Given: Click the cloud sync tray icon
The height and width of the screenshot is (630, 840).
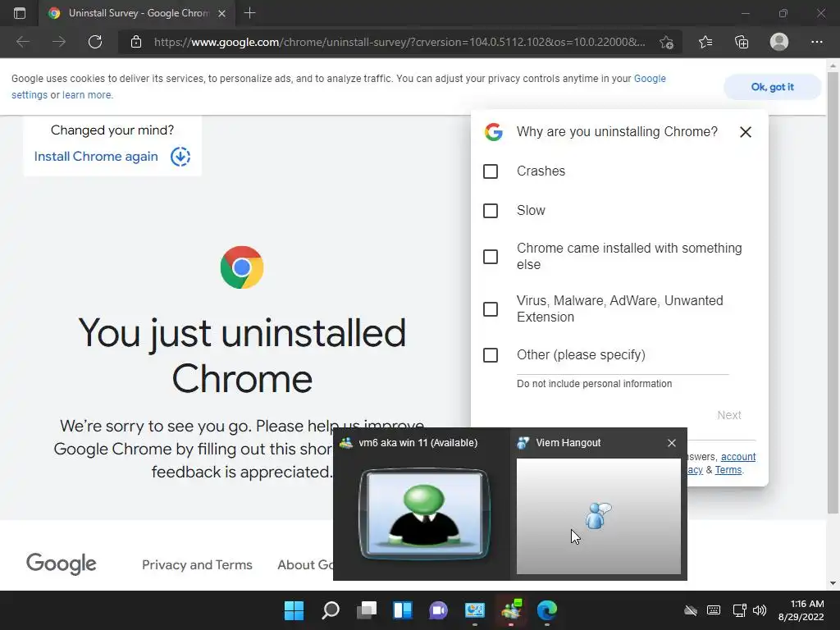Looking at the screenshot, I should (x=691, y=610).
